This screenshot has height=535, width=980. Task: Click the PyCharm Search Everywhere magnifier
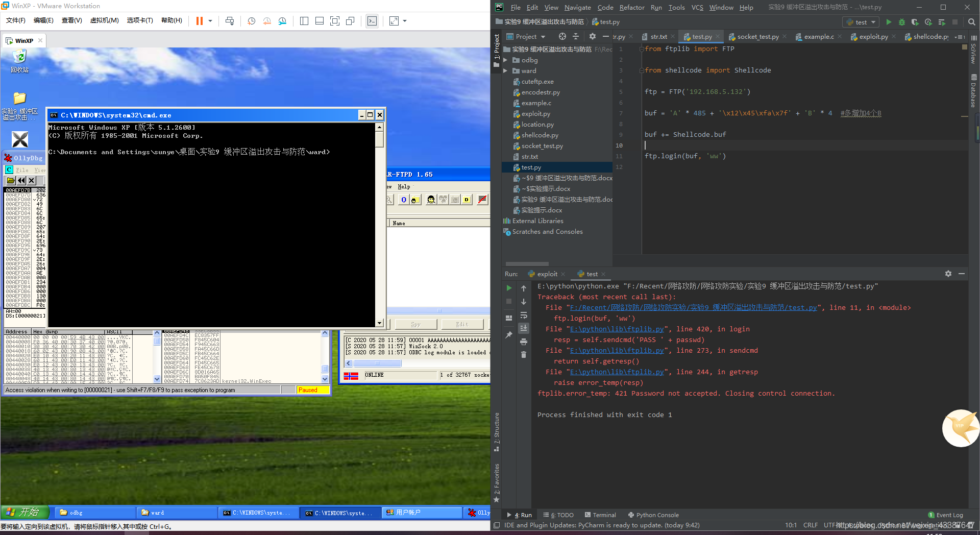(971, 22)
